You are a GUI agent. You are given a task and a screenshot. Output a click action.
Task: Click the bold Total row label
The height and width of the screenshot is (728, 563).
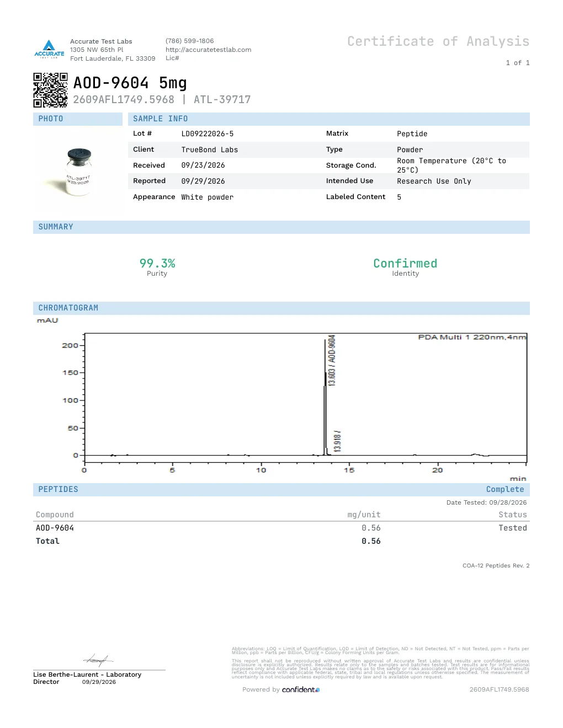coord(47,542)
